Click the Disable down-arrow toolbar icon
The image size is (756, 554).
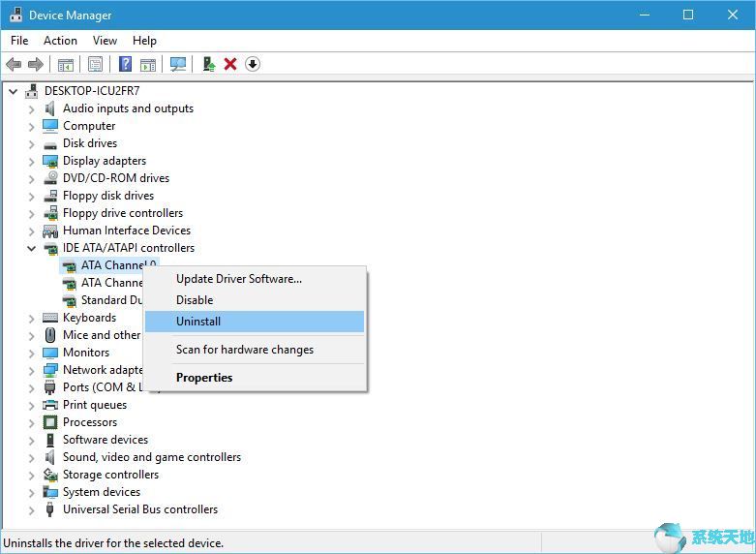pyautogui.click(x=252, y=64)
